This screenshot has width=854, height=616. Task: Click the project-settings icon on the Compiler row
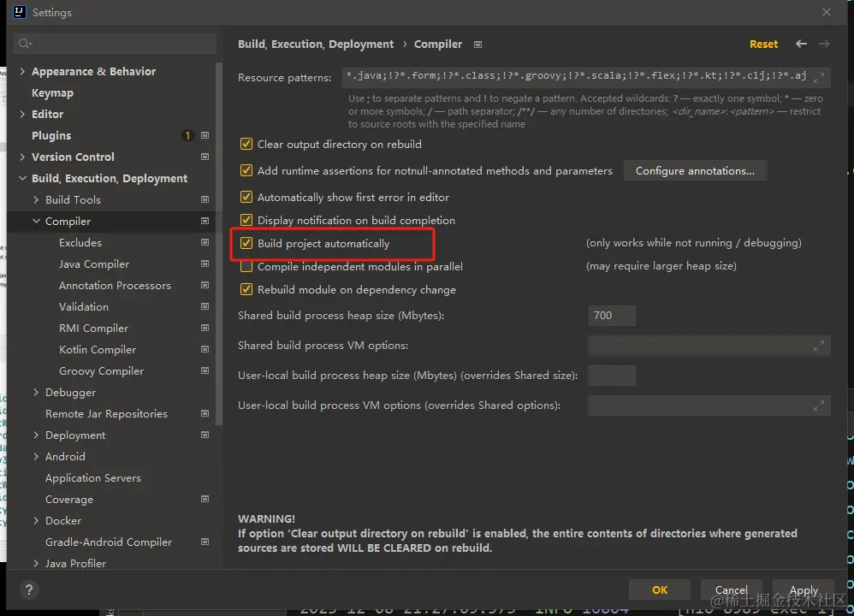(x=205, y=221)
